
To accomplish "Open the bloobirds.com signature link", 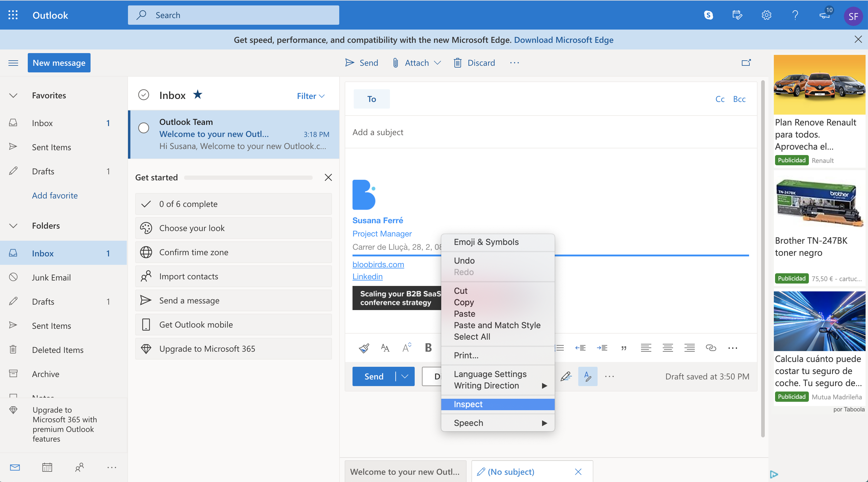I will coord(378,265).
